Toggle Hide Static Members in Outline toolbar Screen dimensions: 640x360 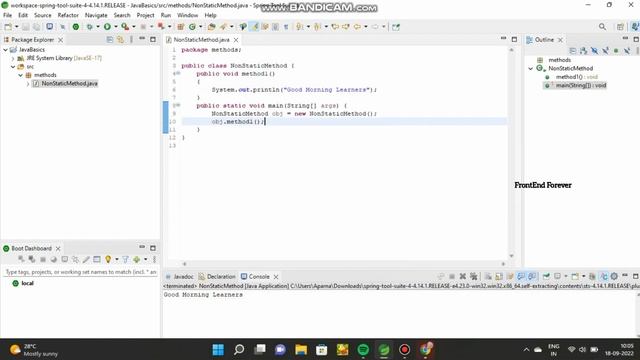[x=605, y=51]
